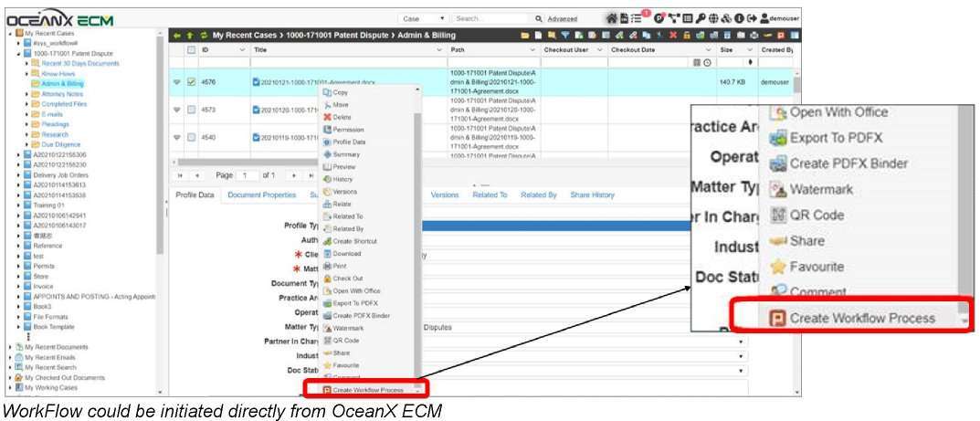Click the document icon of file 4576
Viewport: 980px width, 421px height.
pos(257,82)
